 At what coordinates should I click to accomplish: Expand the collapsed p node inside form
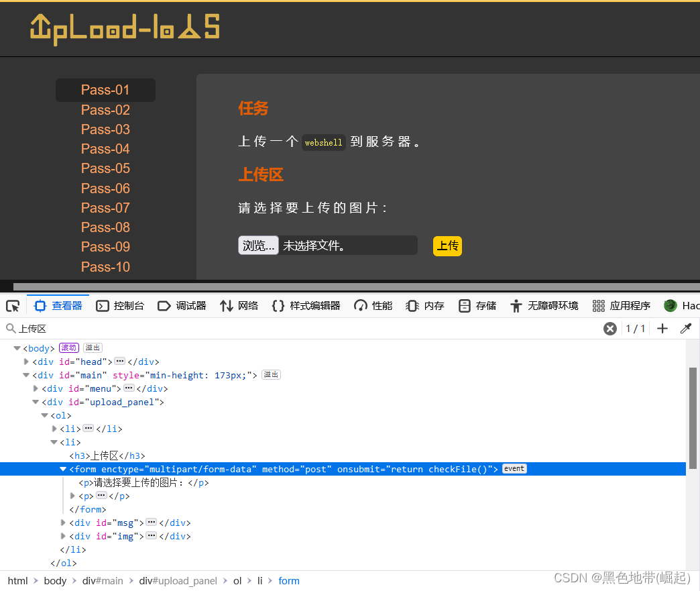point(73,496)
